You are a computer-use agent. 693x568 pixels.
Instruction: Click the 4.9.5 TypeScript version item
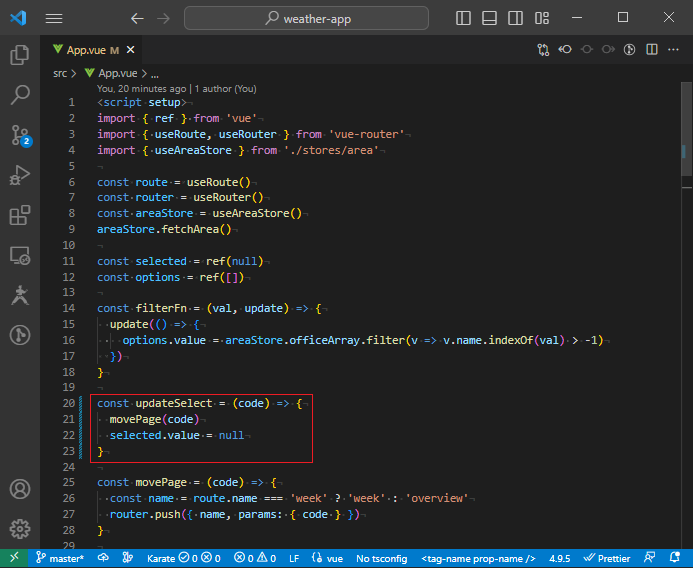[560, 559]
